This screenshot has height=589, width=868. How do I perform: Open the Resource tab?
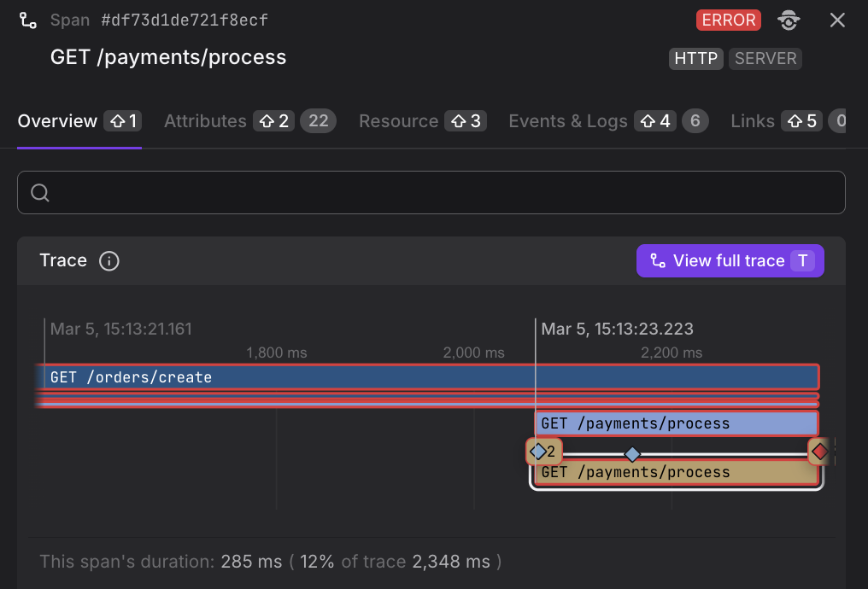(x=398, y=121)
